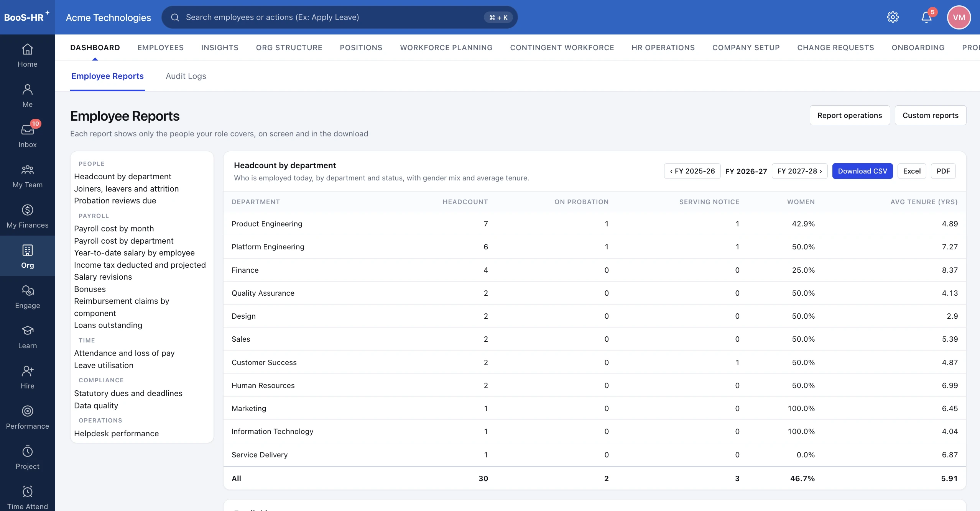This screenshot has height=511, width=980.
Task: Click the Customer Success row name
Action: (264, 362)
